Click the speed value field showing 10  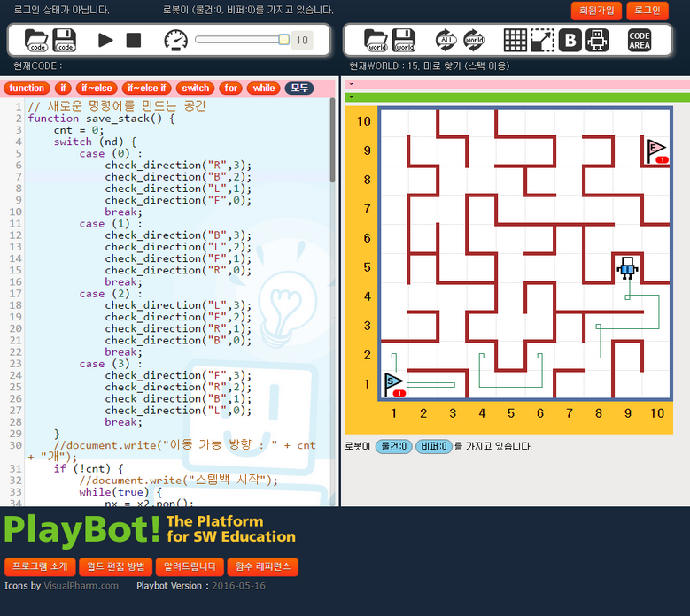[x=302, y=40]
